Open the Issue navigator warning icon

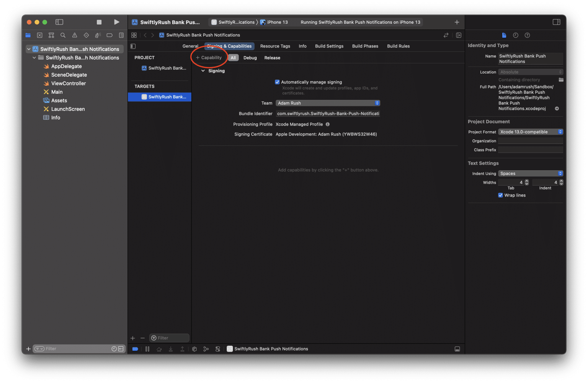[75, 35]
